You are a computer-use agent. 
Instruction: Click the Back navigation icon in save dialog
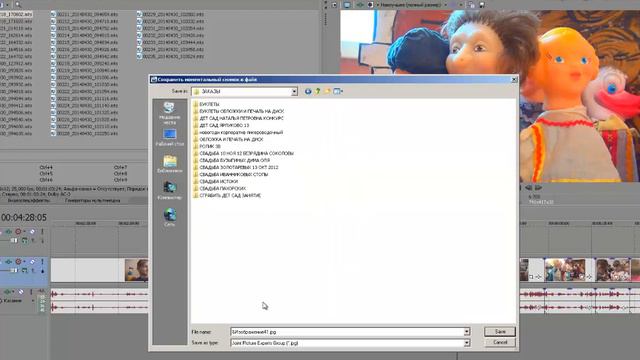pos(308,91)
